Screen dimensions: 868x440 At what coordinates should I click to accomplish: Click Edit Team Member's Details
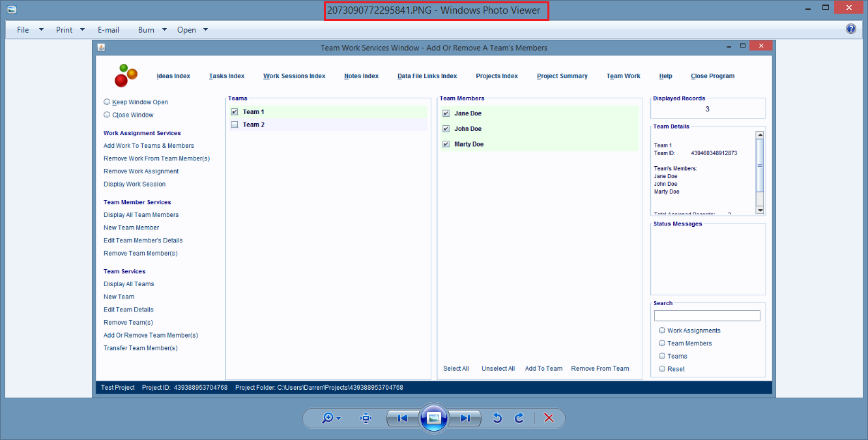coord(143,241)
